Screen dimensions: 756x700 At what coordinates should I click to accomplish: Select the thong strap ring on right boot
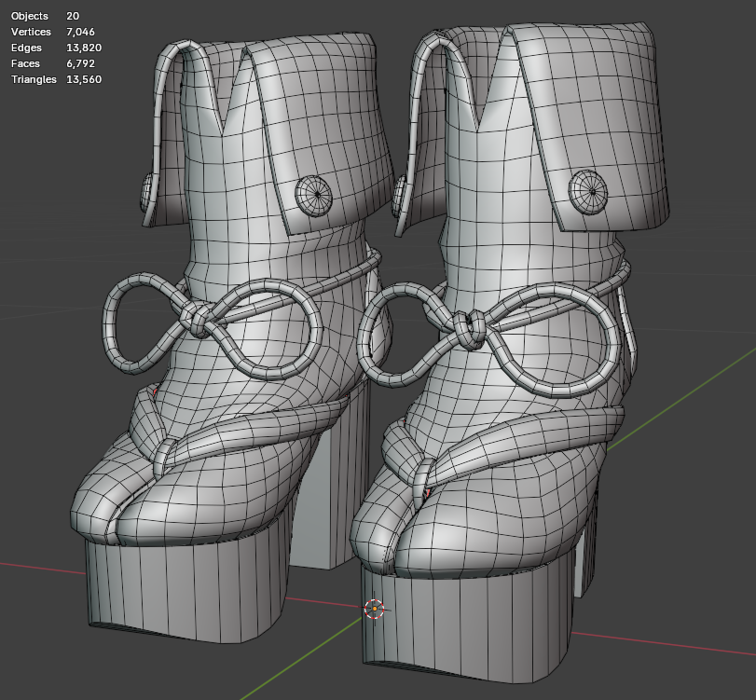coord(424,479)
